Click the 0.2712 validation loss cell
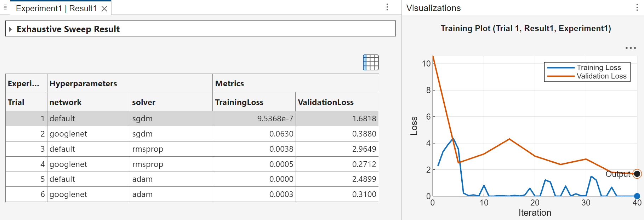Viewport: 644px width, 220px height. pos(337,164)
